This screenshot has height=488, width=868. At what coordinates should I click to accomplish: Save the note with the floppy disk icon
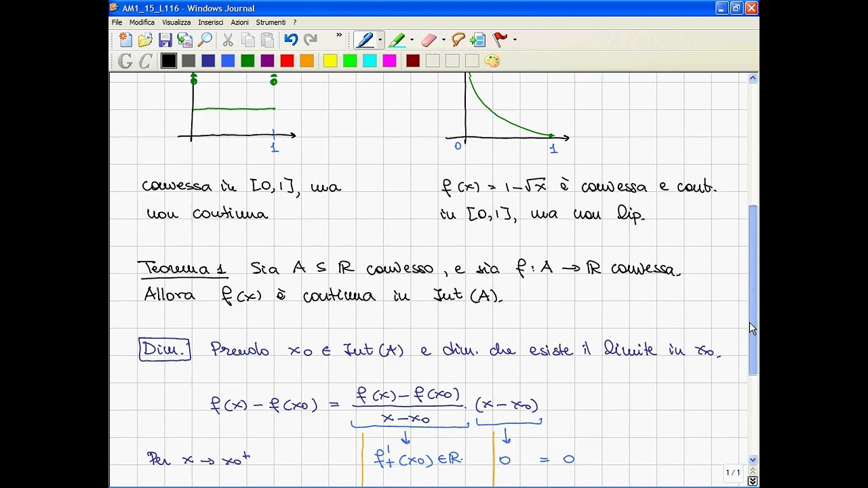tap(165, 40)
